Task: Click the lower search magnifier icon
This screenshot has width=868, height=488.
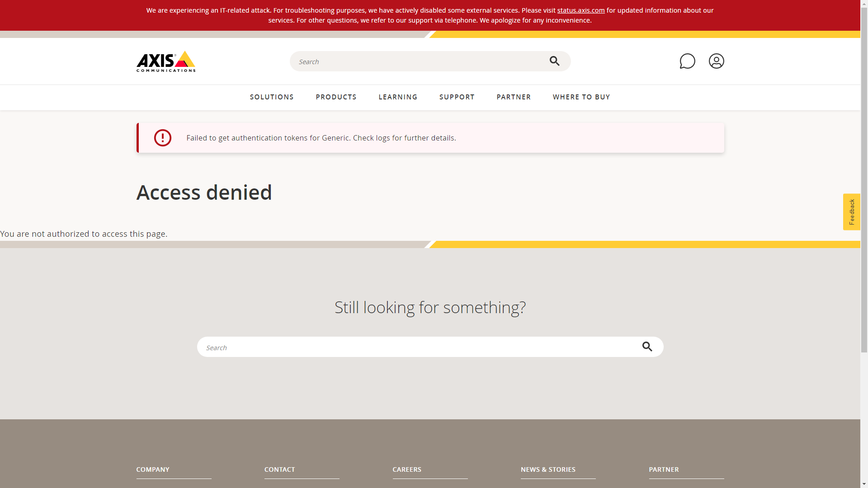Action: pyautogui.click(x=647, y=347)
